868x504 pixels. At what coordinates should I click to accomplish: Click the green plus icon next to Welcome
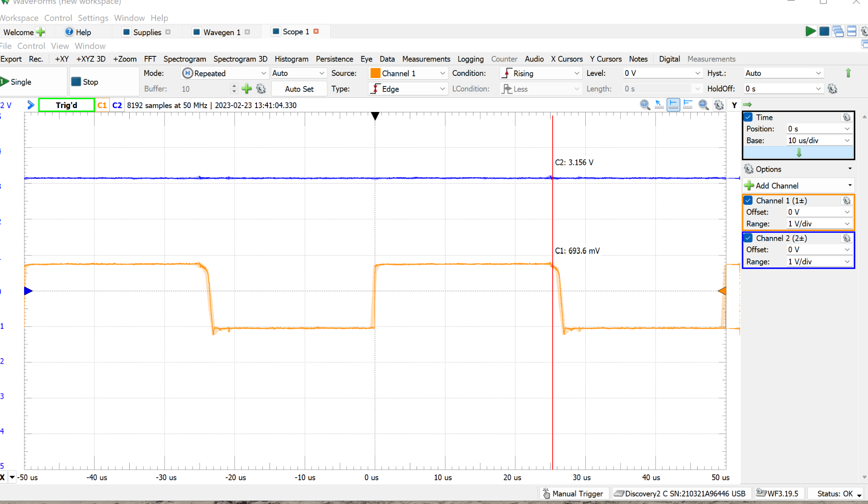pyautogui.click(x=41, y=32)
